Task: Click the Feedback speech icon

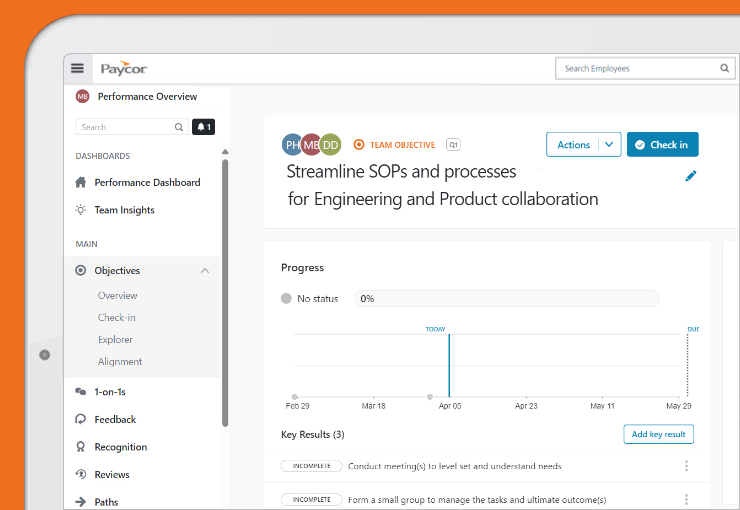Action: [81, 419]
